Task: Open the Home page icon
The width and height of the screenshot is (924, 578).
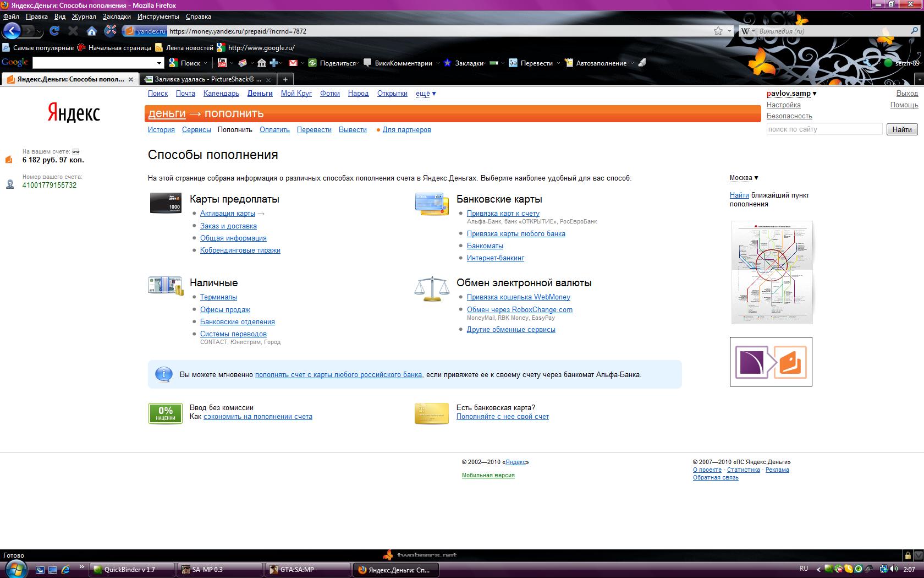Action: click(x=92, y=31)
